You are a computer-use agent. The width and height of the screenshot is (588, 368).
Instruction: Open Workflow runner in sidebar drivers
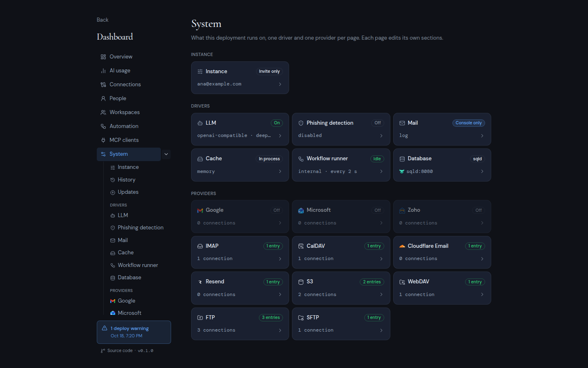point(138,265)
